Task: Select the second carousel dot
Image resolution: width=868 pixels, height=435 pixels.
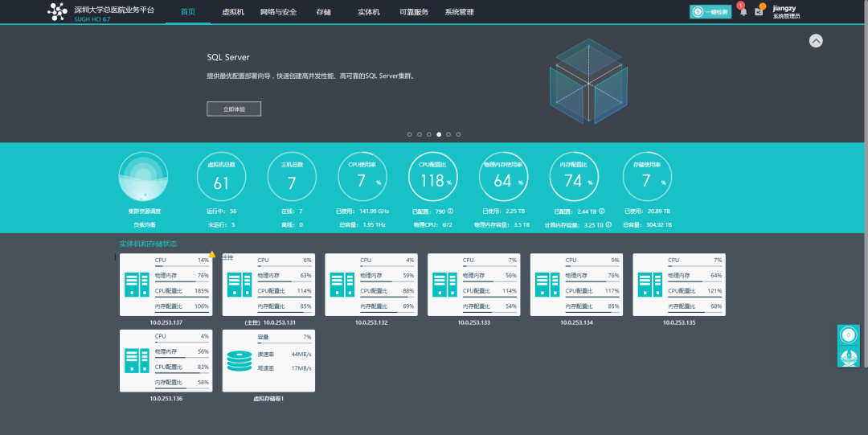Action: [419, 134]
